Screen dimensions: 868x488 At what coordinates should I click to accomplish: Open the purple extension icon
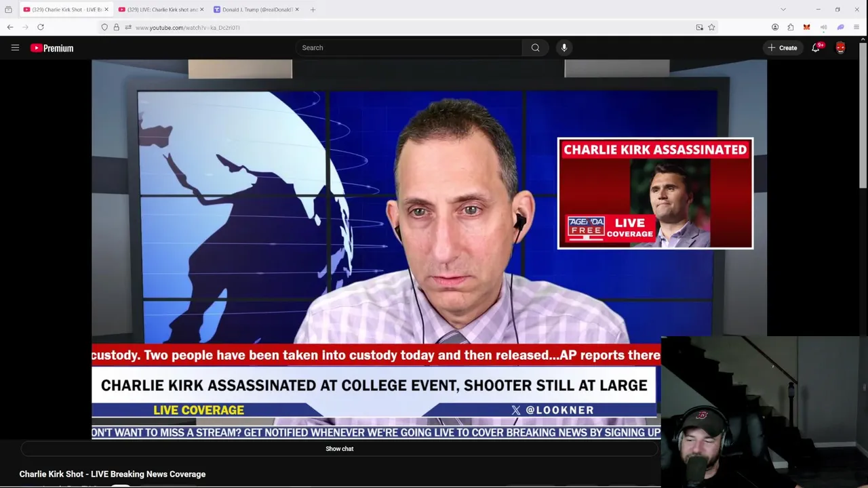pyautogui.click(x=840, y=27)
